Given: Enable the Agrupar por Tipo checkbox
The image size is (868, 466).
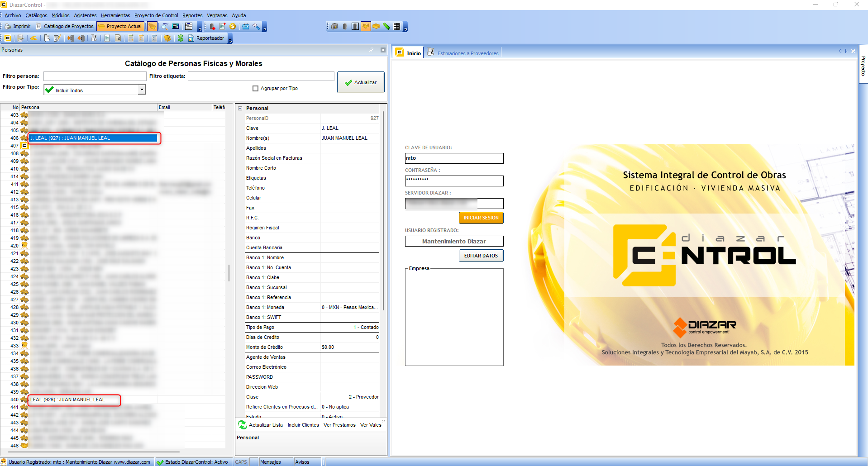Looking at the screenshot, I should 255,89.
